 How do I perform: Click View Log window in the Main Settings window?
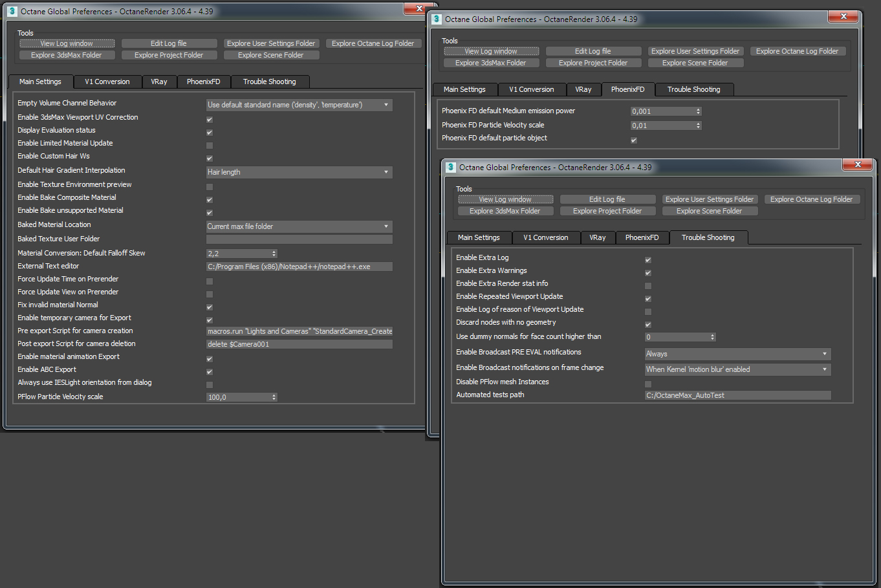pos(67,43)
